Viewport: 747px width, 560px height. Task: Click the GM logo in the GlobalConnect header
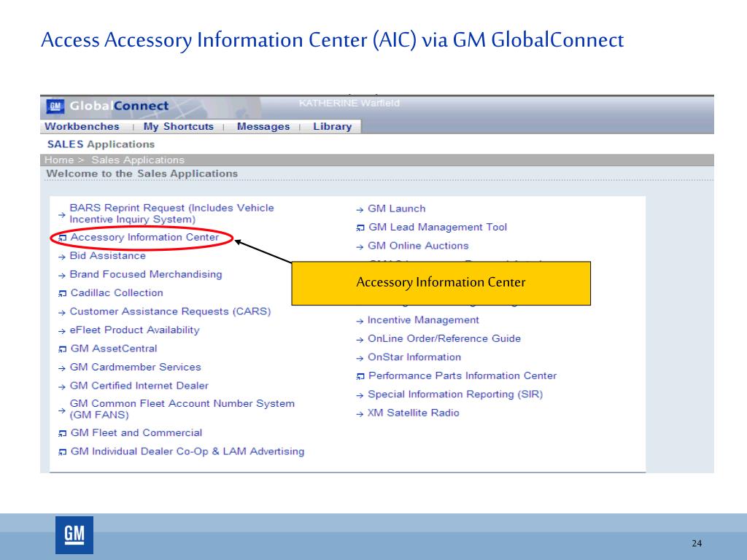tap(55, 106)
